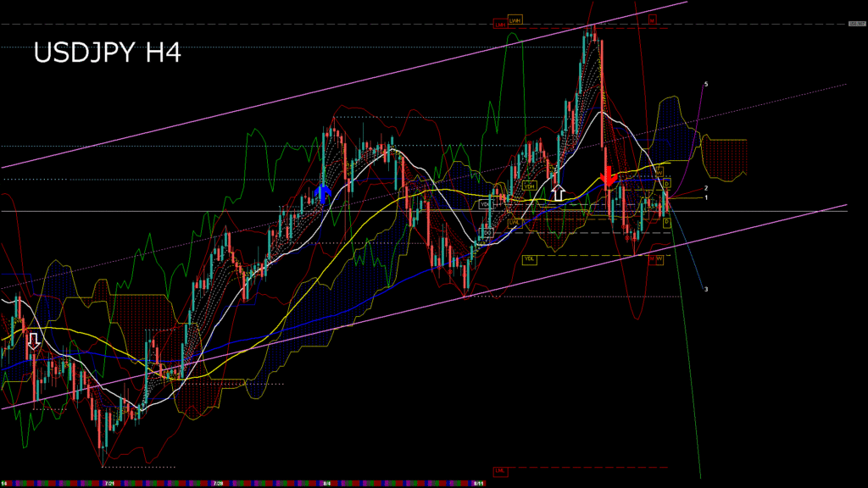Select forecast line label 5
Image resolution: width=868 pixels, height=488 pixels.
pyautogui.click(x=705, y=85)
